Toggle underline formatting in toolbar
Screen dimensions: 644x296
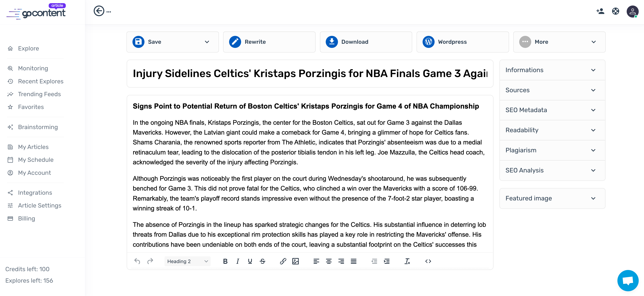[250, 261]
